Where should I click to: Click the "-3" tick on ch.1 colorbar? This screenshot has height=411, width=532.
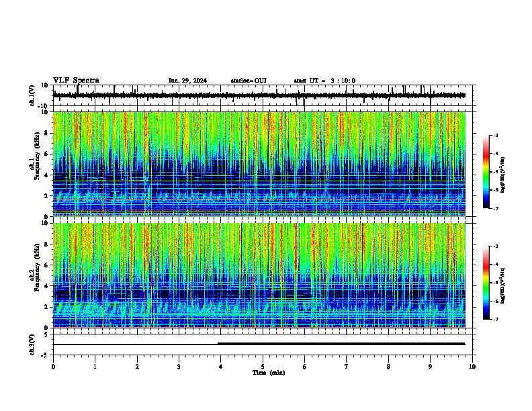(x=496, y=136)
